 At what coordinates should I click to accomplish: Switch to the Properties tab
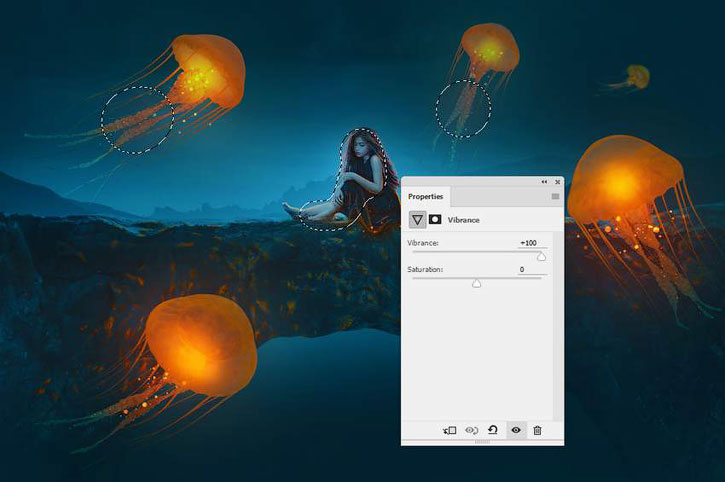[425, 197]
